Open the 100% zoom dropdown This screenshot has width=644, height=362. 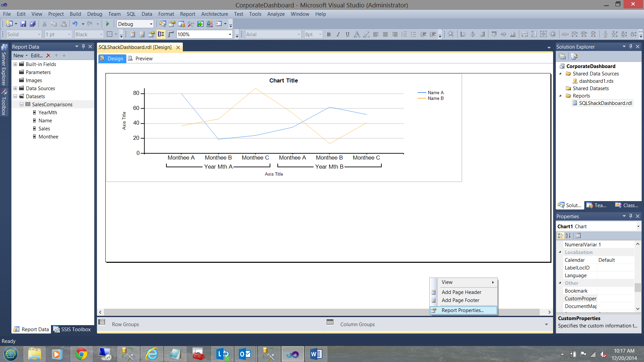point(230,35)
